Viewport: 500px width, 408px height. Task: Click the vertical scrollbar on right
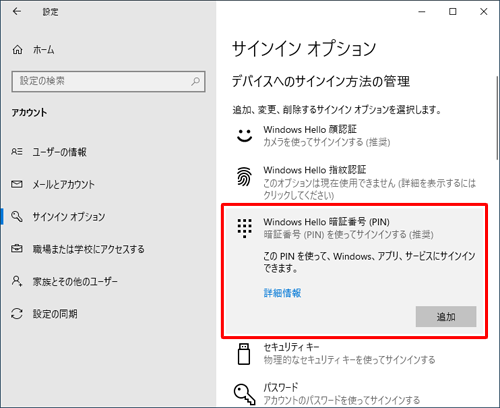(x=497, y=118)
